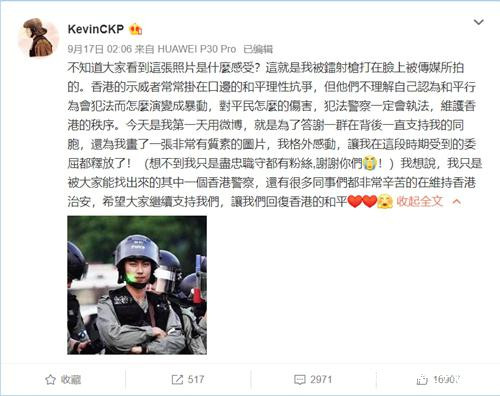This screenshot has height=396, width=500.
Task: Click 收起全文 to collapse full text
Action: tap(420, 201)
